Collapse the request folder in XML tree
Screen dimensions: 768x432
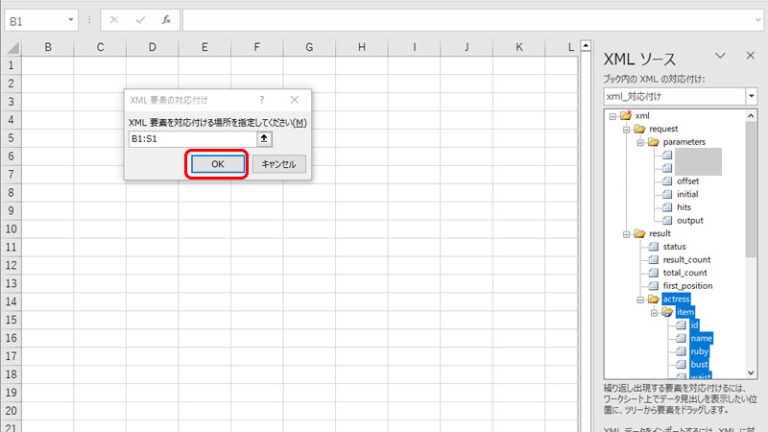click(625, 129)
